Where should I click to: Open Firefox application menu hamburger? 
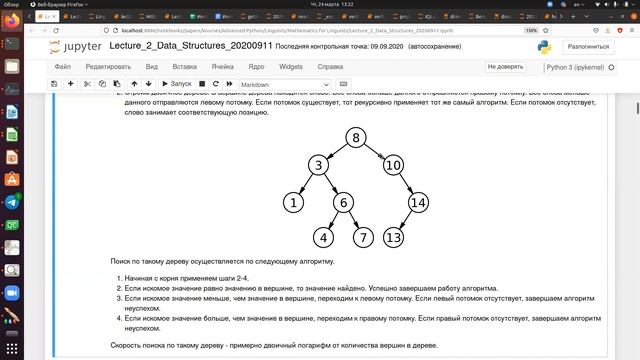(x=632, y=31)
